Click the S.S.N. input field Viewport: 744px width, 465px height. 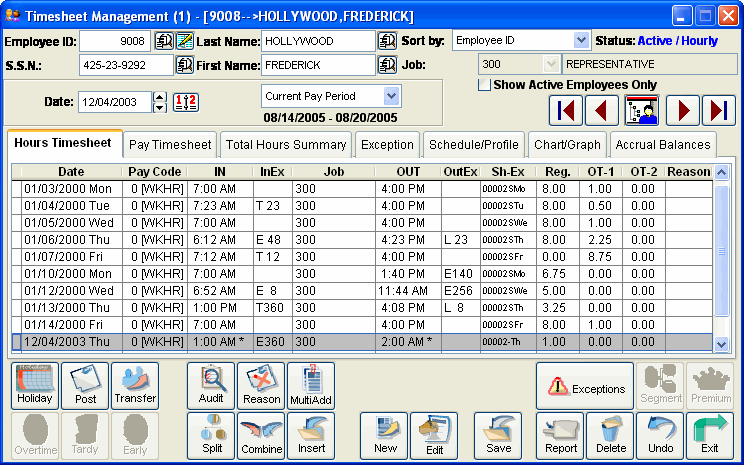click(x=126, y=65)
